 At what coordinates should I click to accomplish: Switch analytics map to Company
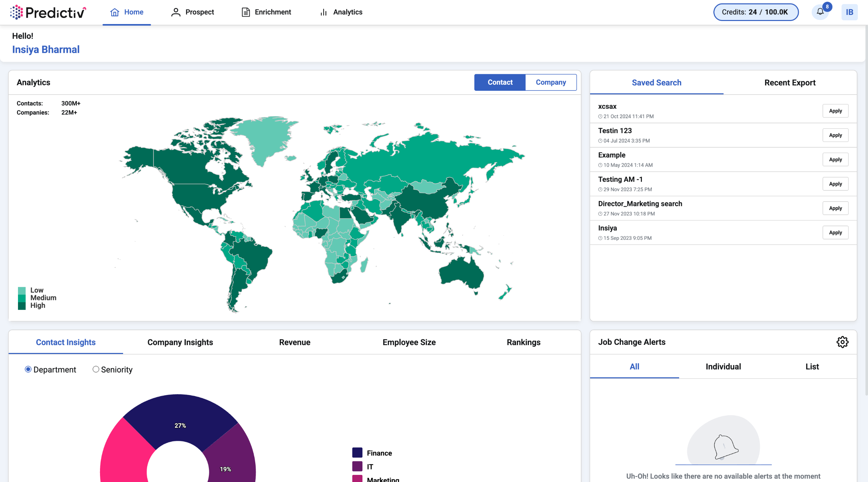coord(551,82)
